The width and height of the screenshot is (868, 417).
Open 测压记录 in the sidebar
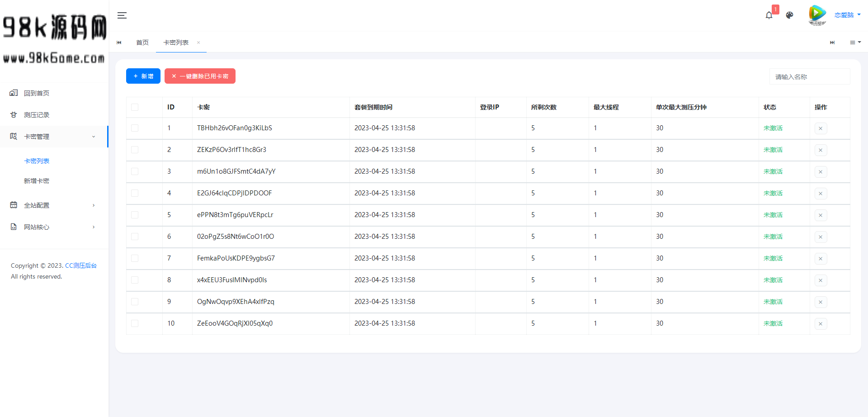point(37,115)
